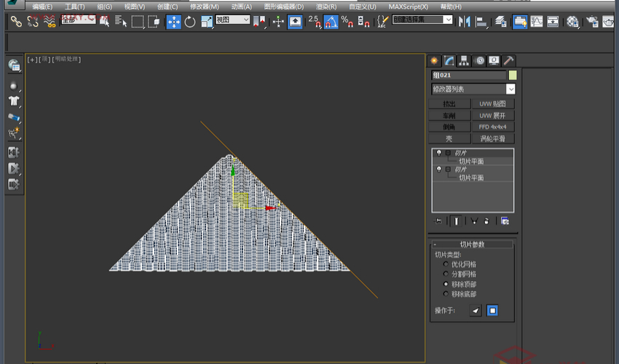Open the 视图 reference coordinate dropdown
The height and width of the screenshot is (364, 619).
232,20
